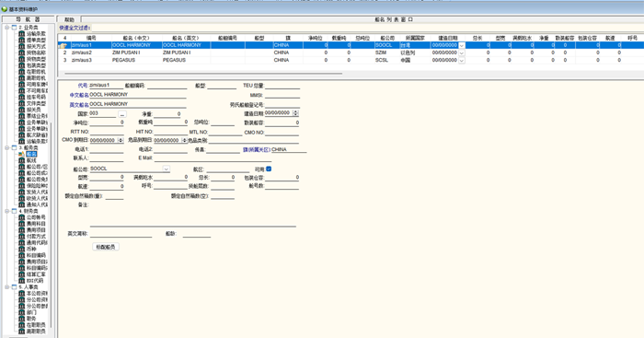Screen dimensions: 644x338
Task: Click the country lookup ellipsis button
Action: (122, 114)
